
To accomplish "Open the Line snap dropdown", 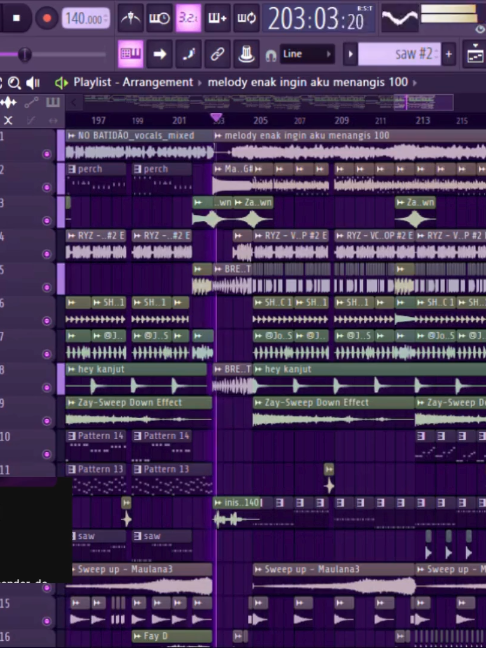I will coord(307,54).
